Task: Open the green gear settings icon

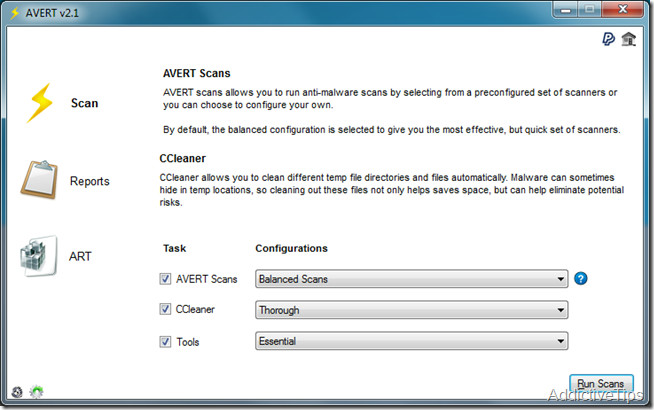Action: tap(37, 391)
